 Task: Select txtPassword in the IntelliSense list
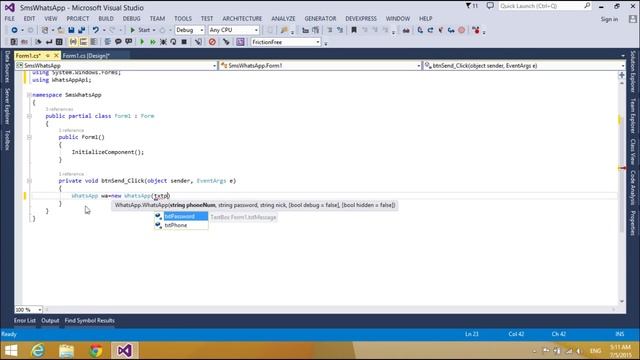(181, 216)
